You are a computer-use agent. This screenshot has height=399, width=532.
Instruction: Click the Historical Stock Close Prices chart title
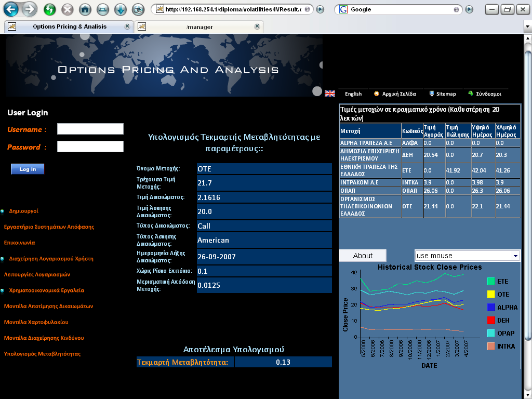(x=430, y=267)
